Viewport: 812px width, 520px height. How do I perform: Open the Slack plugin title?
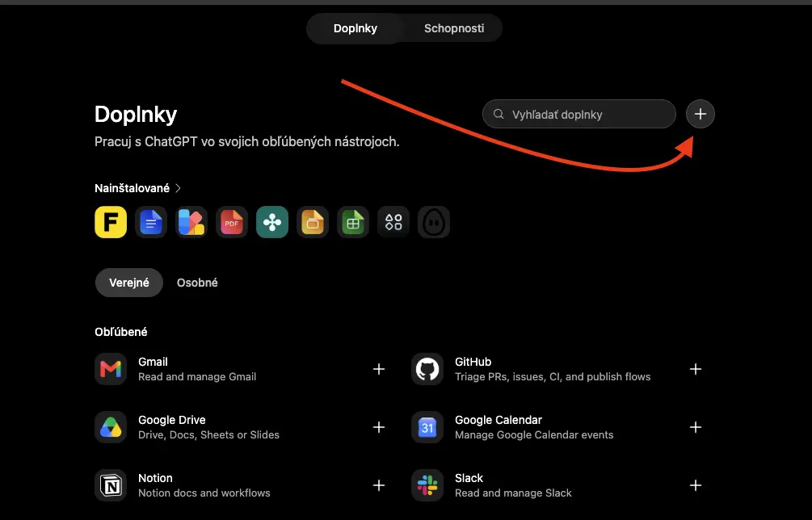469,478
